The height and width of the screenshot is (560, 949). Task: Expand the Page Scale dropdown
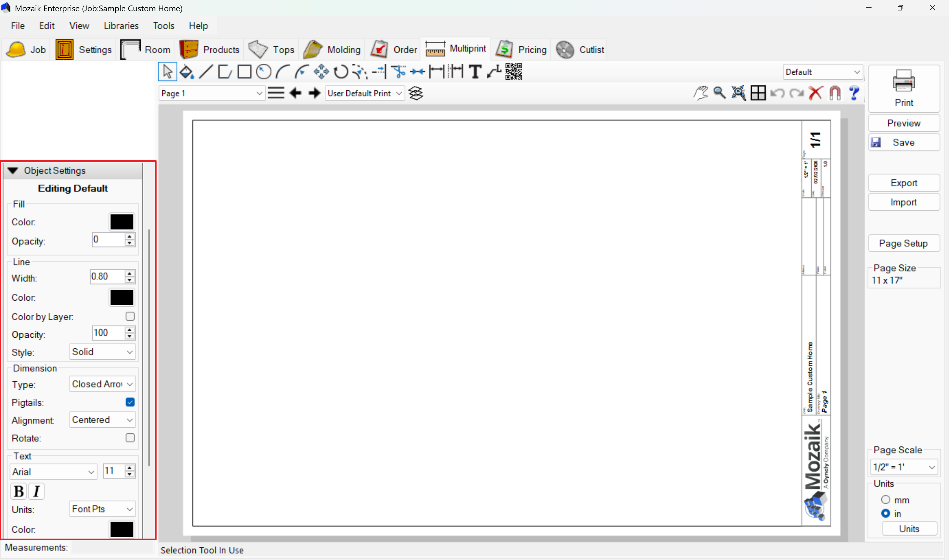(x=904, y=467)
